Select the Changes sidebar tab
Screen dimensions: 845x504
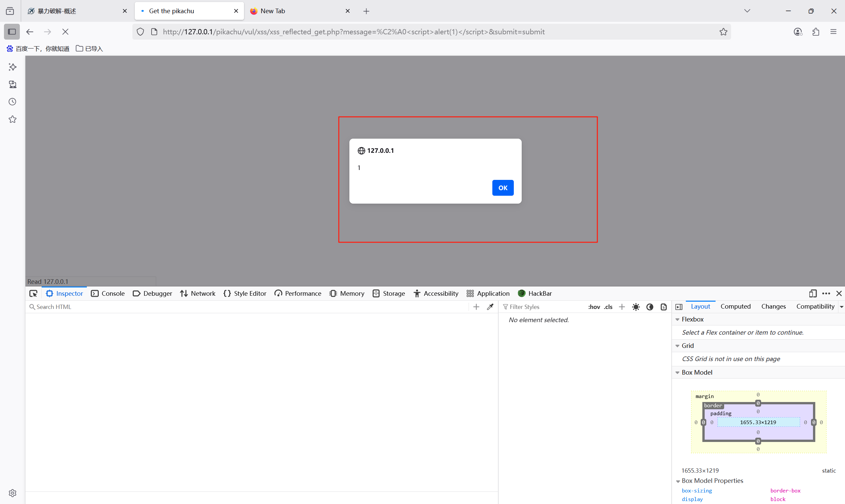(x=773, y=307)
